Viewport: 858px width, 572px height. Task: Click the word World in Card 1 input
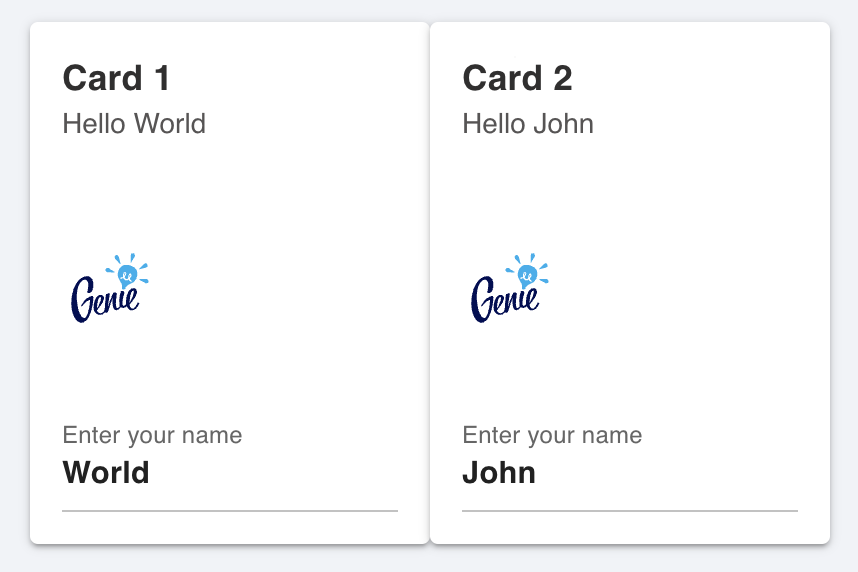pos(106,472)
